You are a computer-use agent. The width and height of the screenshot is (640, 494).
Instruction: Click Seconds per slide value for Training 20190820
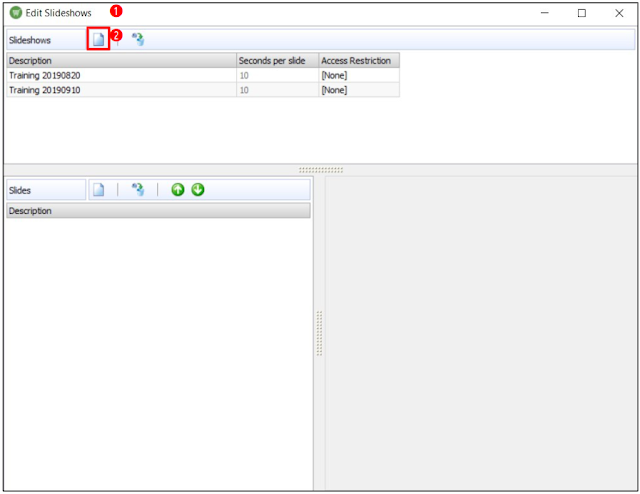(x=278, y=75)
